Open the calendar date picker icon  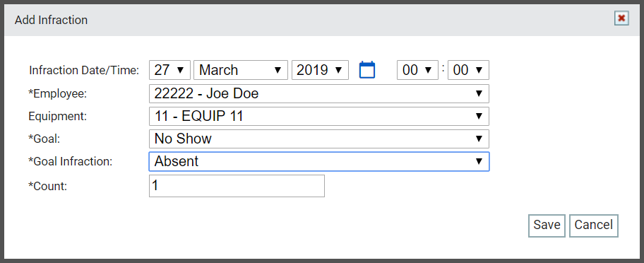coord(367,70)
